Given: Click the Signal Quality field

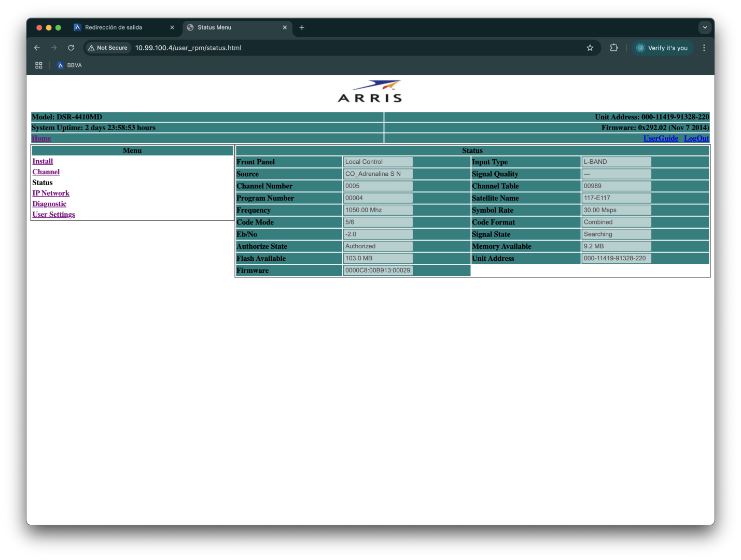Looking at the screenshot, I should (617, 174).
